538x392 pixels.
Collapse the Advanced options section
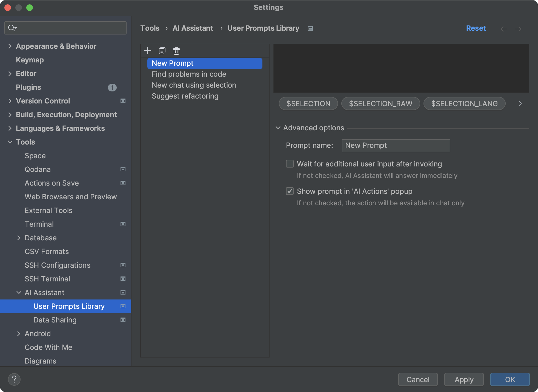[x=278, y=128]
